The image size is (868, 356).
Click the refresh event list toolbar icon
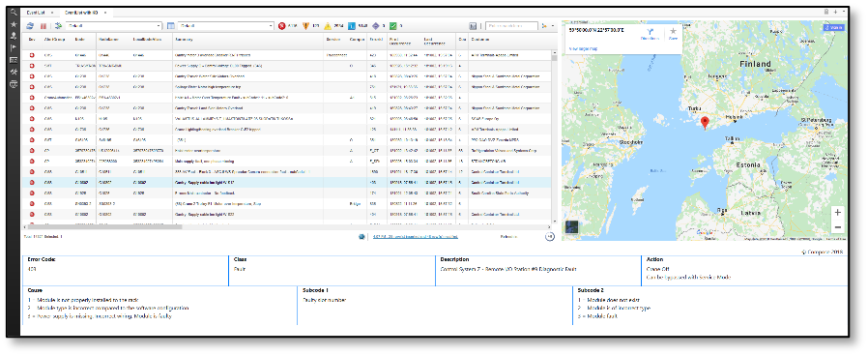coord(30,25)
